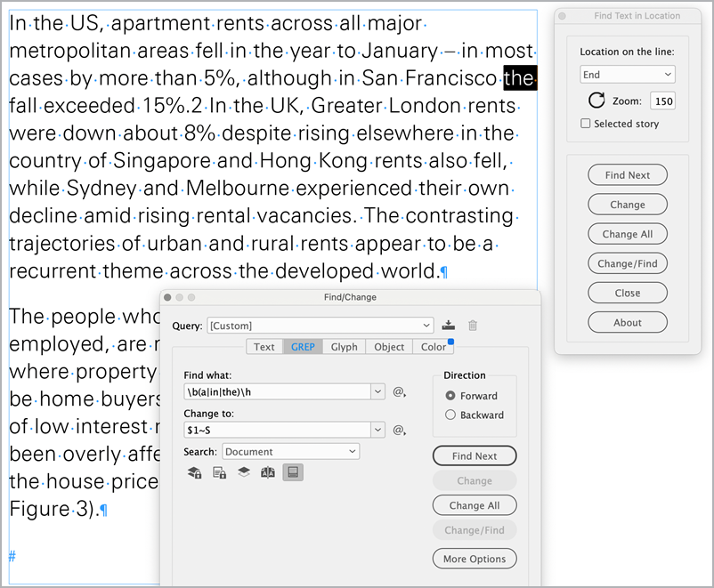The width and height of the screenshot is (714, 588).
Task: Open the Location on the line dropdown
Action: click(x=627, y=75)
